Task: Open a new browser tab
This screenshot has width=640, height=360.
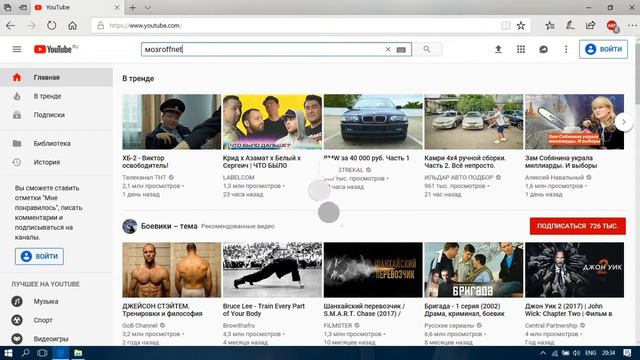Action: (132, 7)
